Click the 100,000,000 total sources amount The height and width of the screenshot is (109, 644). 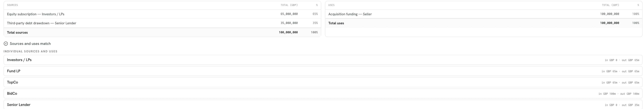tap(288, 32)
